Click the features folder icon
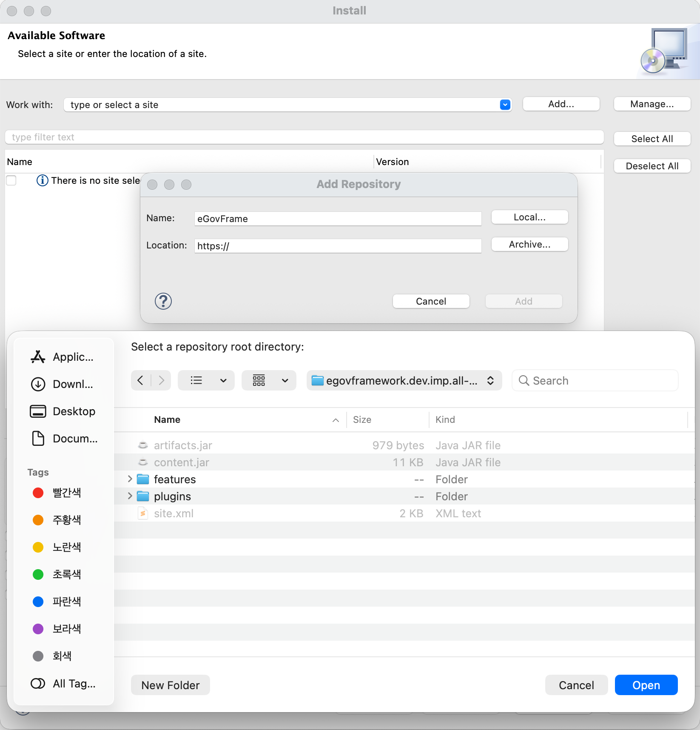The height and width of the screenshot is (730, 700). (x=143, y=479)
